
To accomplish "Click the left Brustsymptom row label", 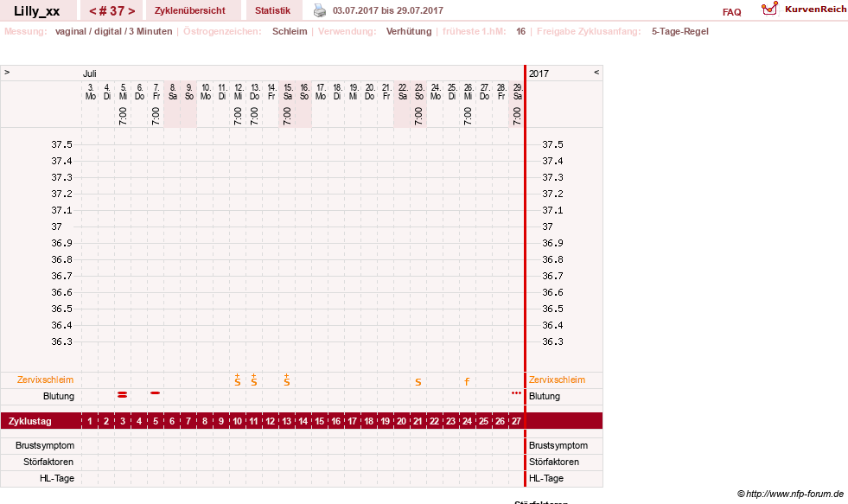I will tap(45, 445).
